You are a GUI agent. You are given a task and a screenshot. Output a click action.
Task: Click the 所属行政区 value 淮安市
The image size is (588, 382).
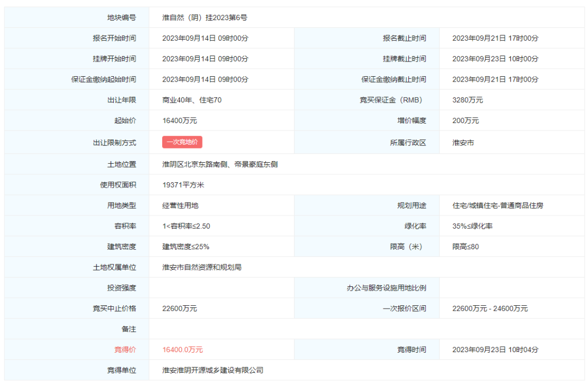tap(463, 143)
